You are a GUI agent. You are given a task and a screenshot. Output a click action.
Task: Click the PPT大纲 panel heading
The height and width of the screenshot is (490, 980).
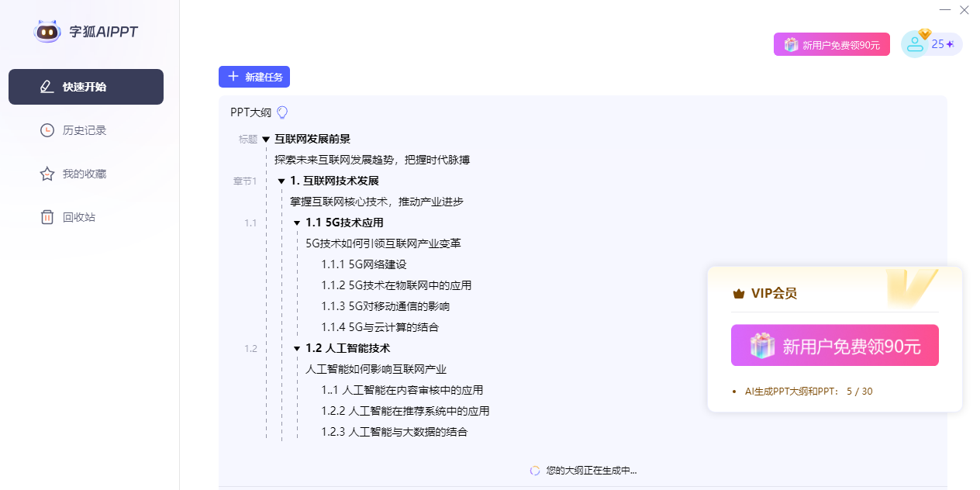click(x=250, y=112)
